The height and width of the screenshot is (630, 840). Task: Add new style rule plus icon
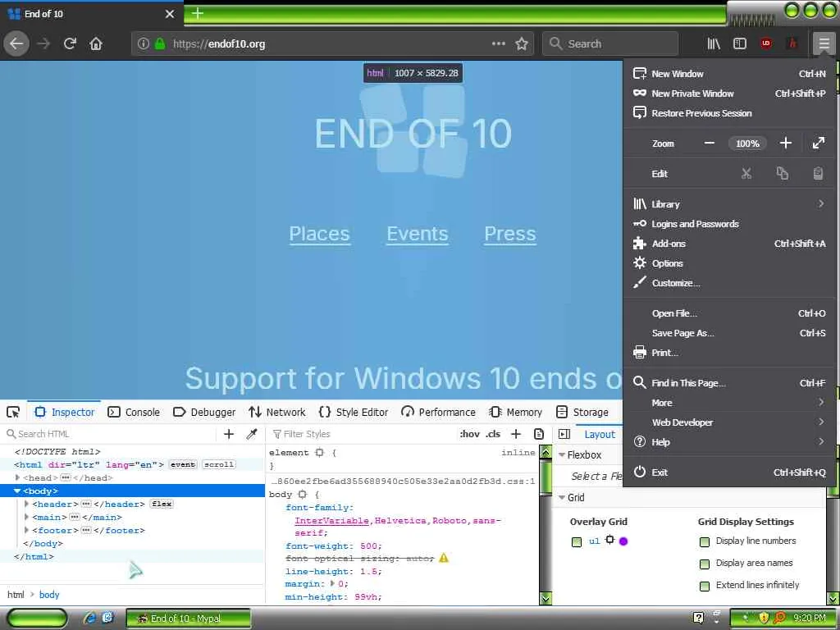[x=516, y=434]
